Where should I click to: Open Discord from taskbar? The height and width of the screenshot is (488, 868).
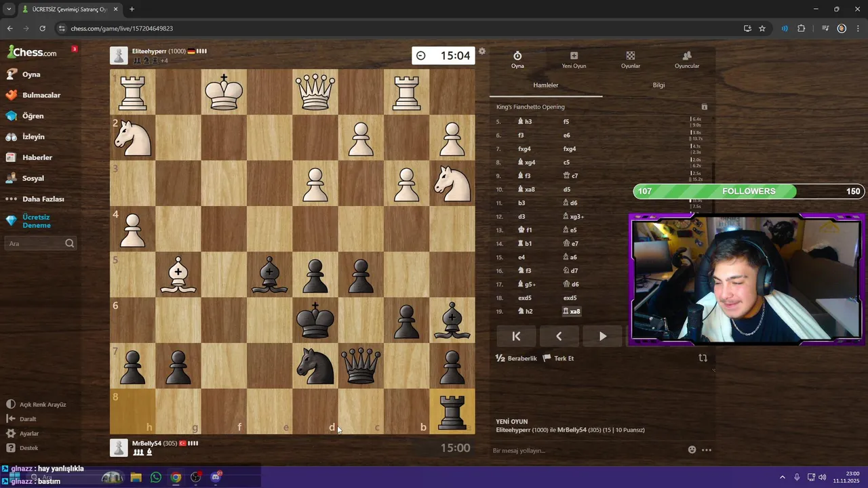point(216,477)
